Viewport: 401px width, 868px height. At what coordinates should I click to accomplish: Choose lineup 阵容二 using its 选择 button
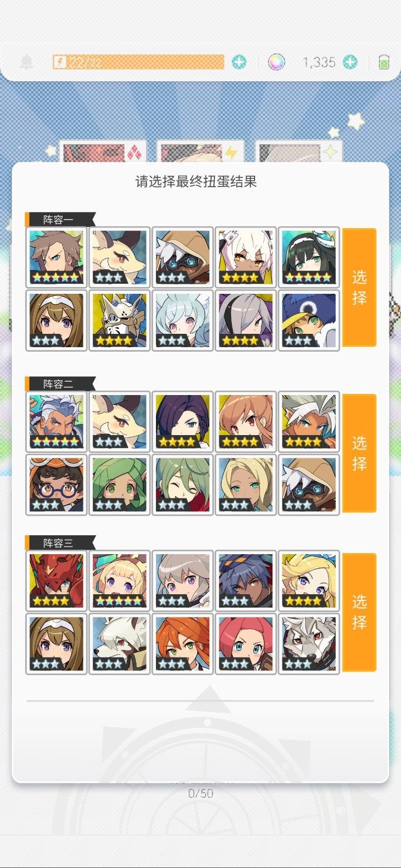(359, 453)
